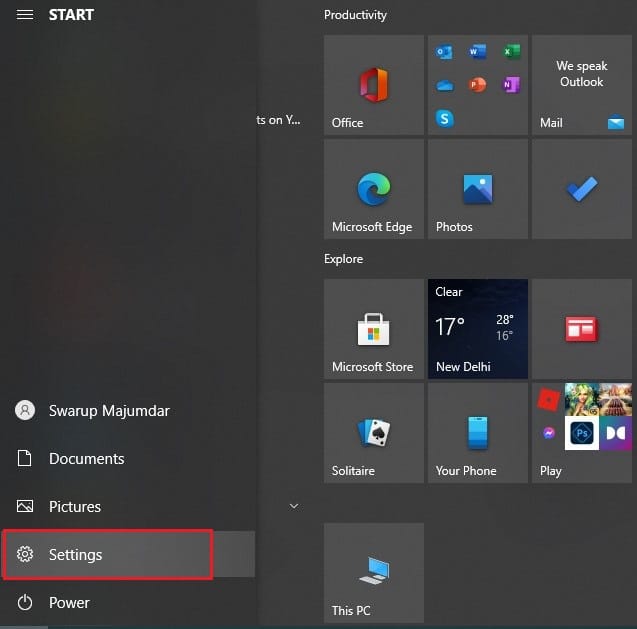Screen dimensions: 637x629
Task: Open Messenger icon in Play tile
Action: point(549,433)
